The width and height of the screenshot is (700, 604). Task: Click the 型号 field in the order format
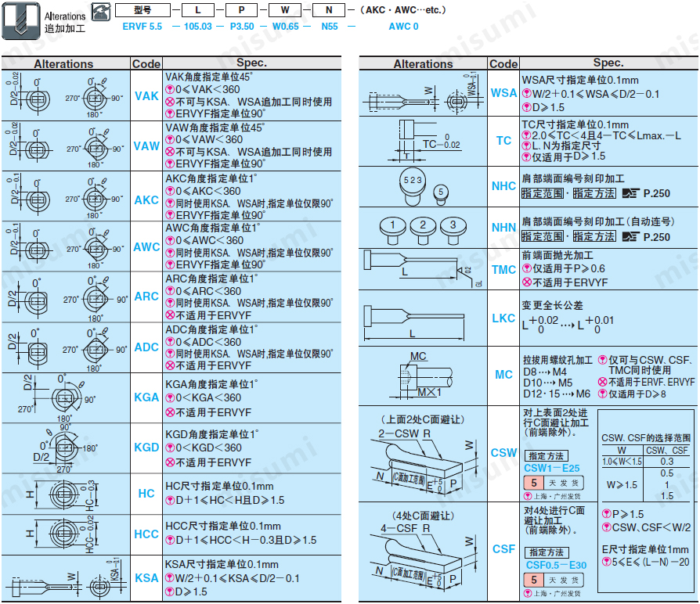pos(143,10)
